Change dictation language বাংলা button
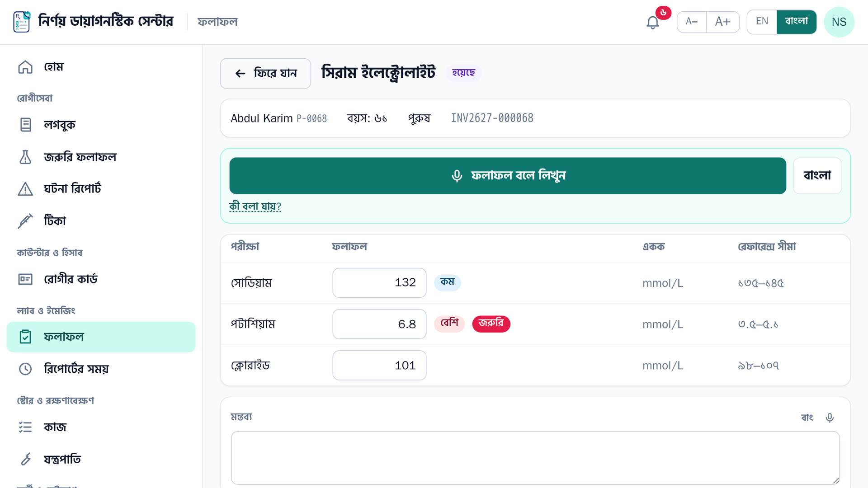This screenshot has height=488, width=868. (x=817, y=176)
